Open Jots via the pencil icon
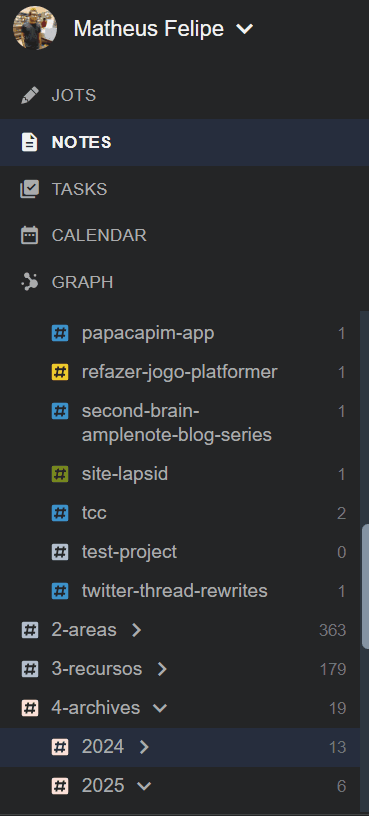The width and height of the screenshot is (369, 816). coord(30,96)
